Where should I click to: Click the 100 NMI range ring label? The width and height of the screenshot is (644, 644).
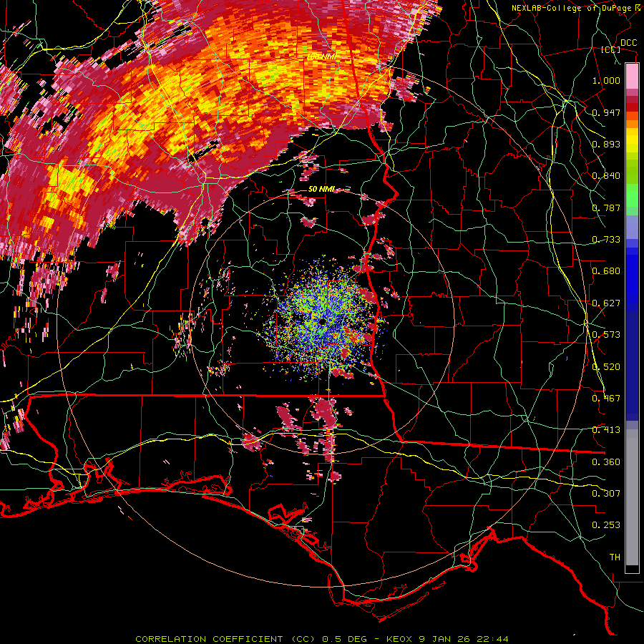(x=322, y=57)
